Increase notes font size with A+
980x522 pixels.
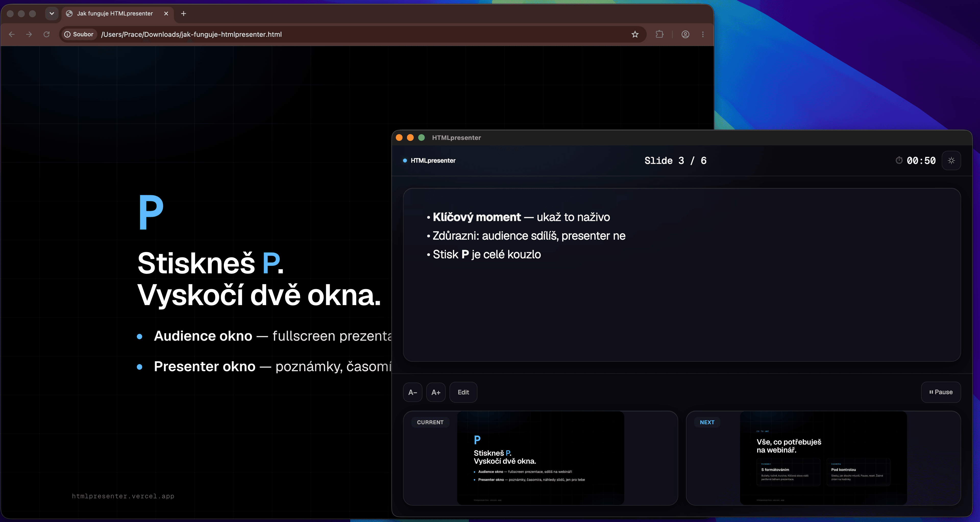(436, 392)
